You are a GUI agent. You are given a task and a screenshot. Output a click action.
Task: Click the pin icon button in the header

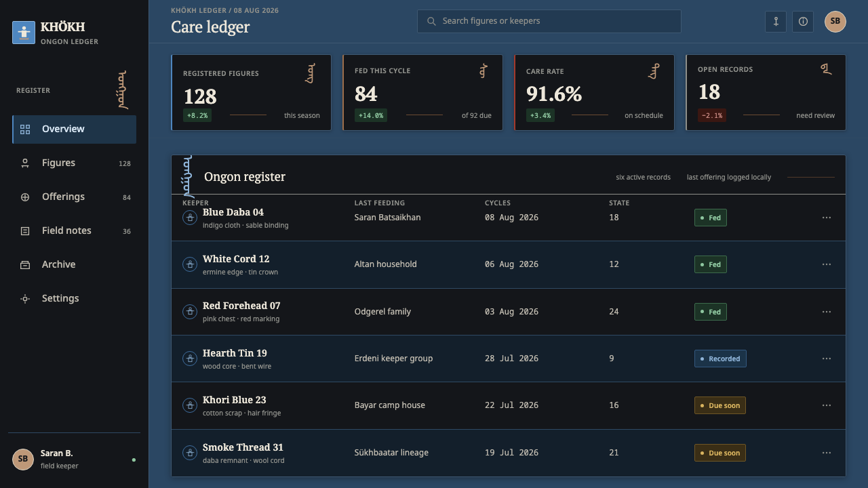coord(776,21)
